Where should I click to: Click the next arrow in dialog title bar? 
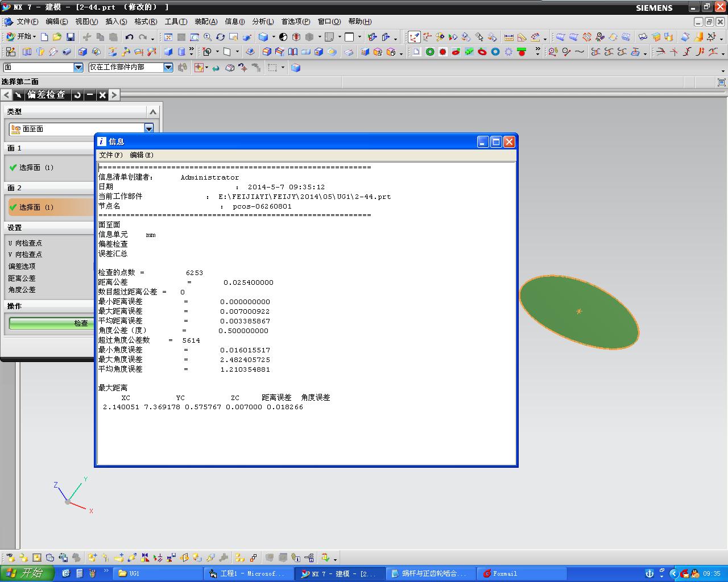pos(114,95)
